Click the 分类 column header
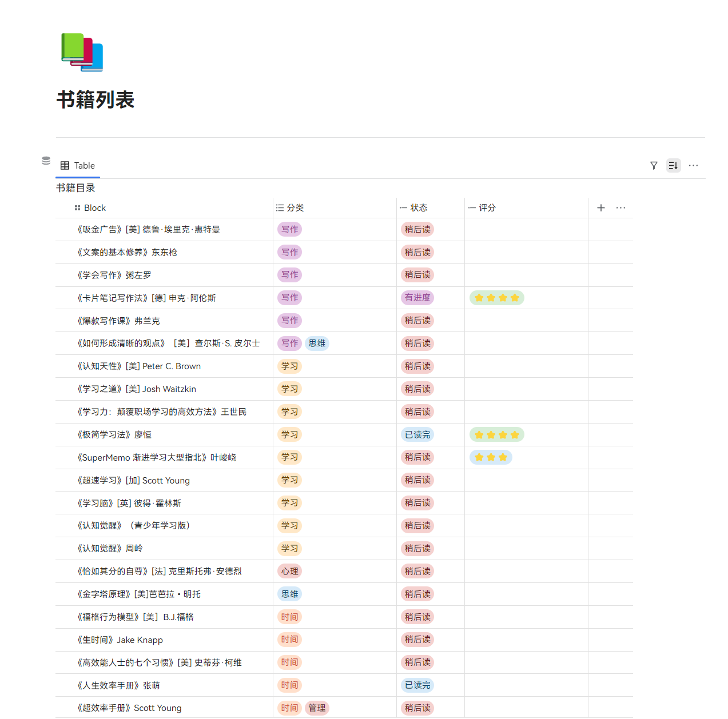Image resolution: width=728 pixels, height=719 pixels. click(x=335, y=208)
